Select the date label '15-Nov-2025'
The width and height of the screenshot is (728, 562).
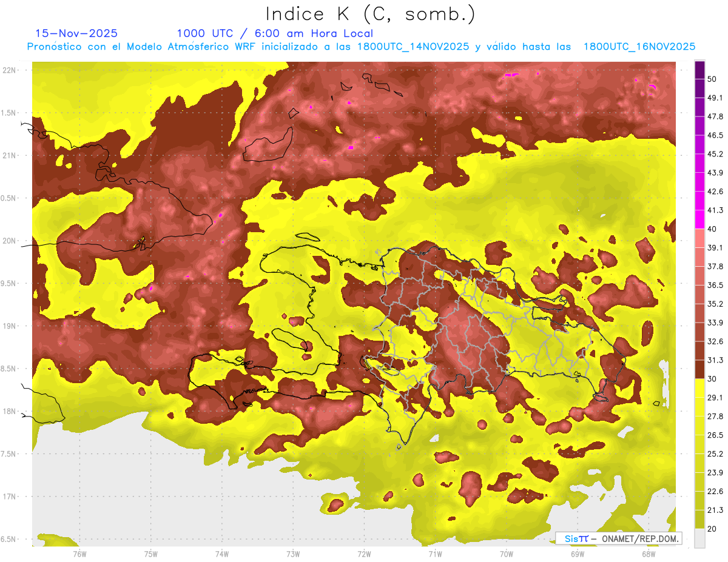pyautogui.click(x=76, y=33)
